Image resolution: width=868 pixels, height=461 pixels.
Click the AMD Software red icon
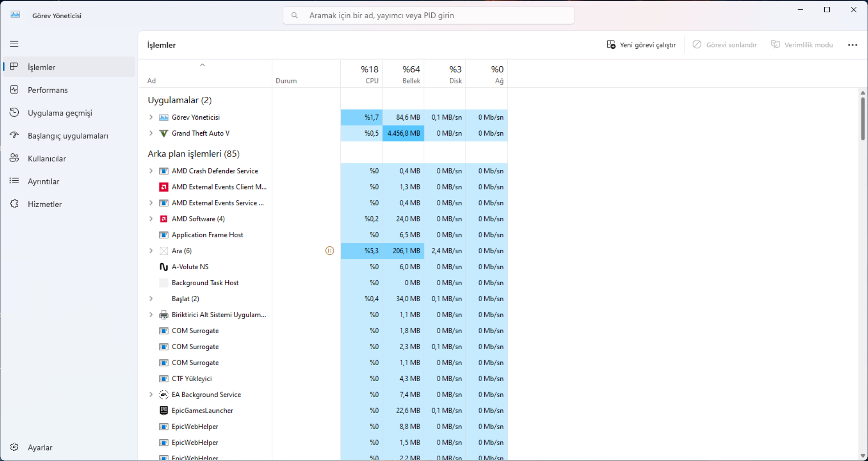(164, 219)
